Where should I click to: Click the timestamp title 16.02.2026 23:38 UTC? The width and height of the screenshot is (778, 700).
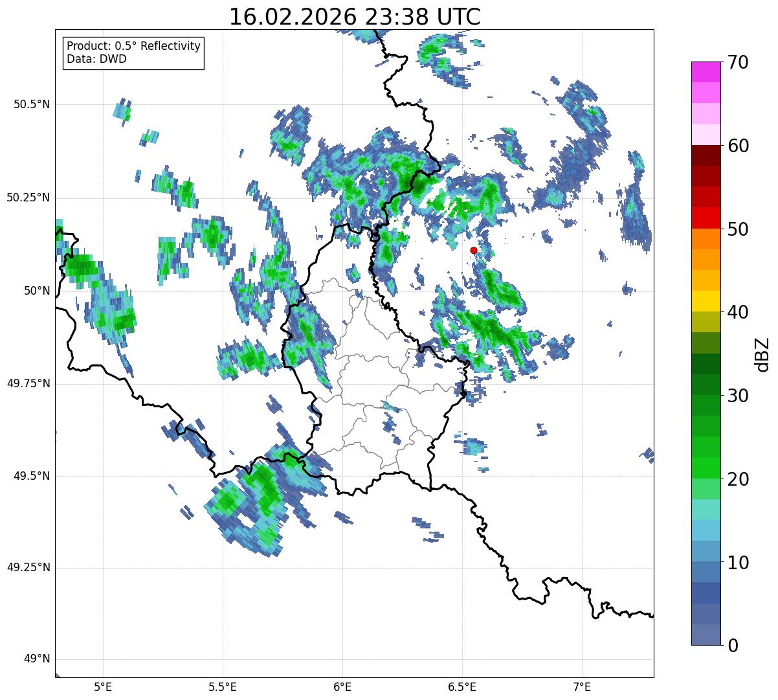pyautogui.click(x=355, y=17)
